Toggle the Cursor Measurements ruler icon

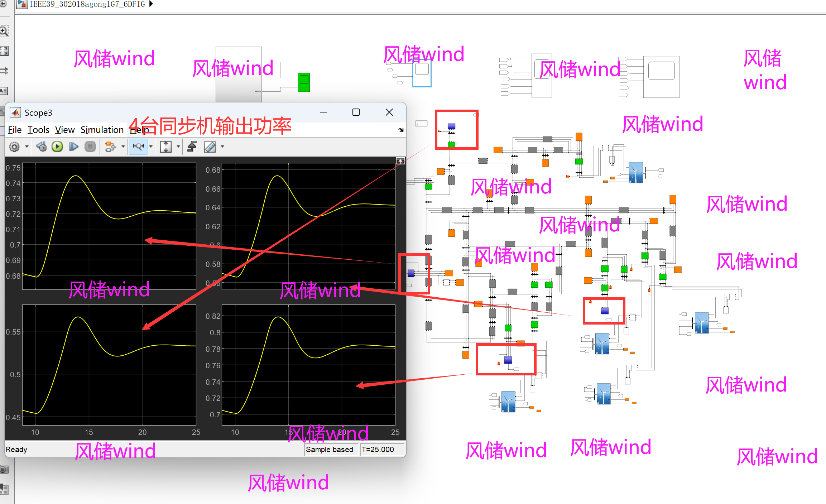coord(210,147)
